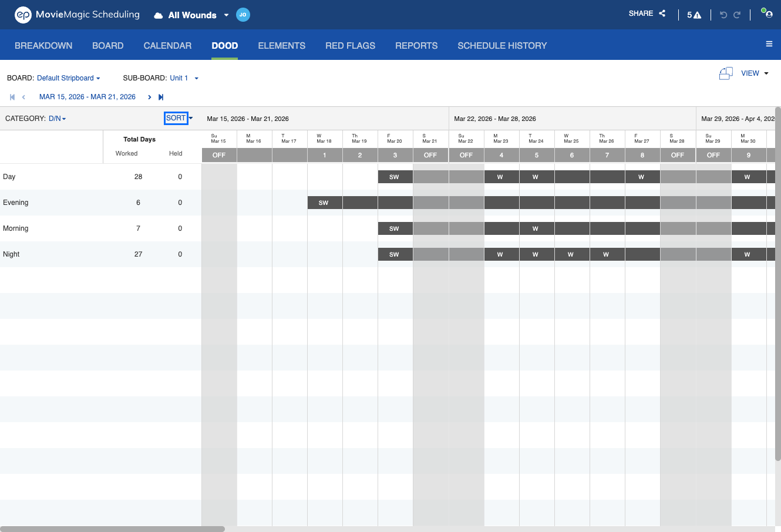The height and width of the screenshot is (532, 781).
Task: Open the Unit 1 sub-board dropdown
Action: click(x=184, y=78)
